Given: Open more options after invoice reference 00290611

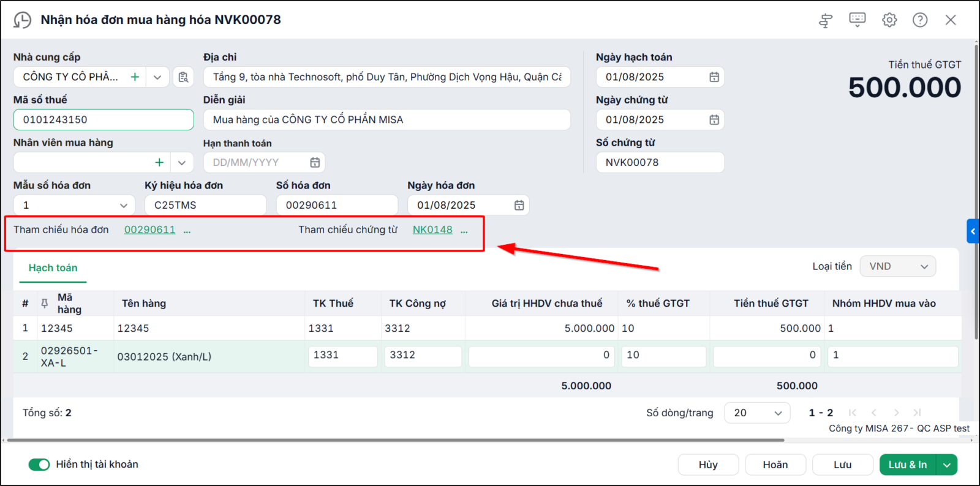Looking at the screenshot, I should tap(187, 231).
